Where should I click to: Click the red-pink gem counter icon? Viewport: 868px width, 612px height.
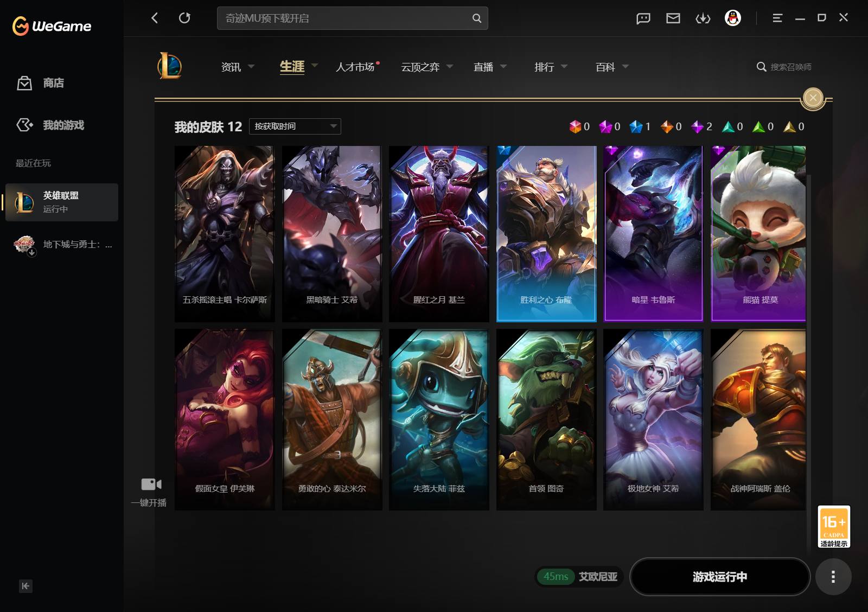575,126
